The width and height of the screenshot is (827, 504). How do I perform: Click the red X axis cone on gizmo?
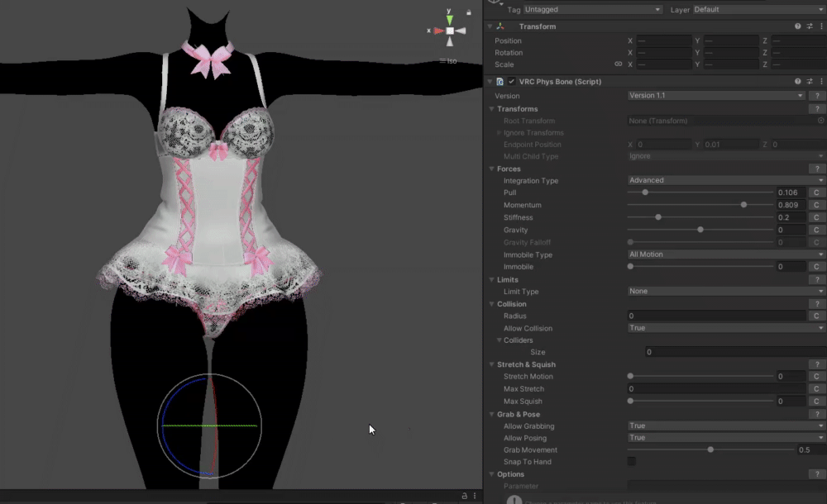pyautogui.click(x=438, y=31)
